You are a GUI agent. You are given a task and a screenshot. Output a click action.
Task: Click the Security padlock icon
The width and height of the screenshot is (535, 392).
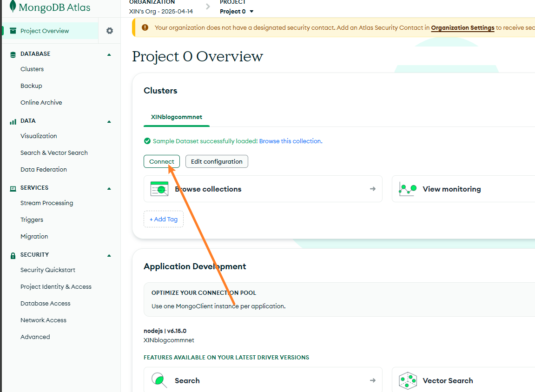(x=13, y=255)
